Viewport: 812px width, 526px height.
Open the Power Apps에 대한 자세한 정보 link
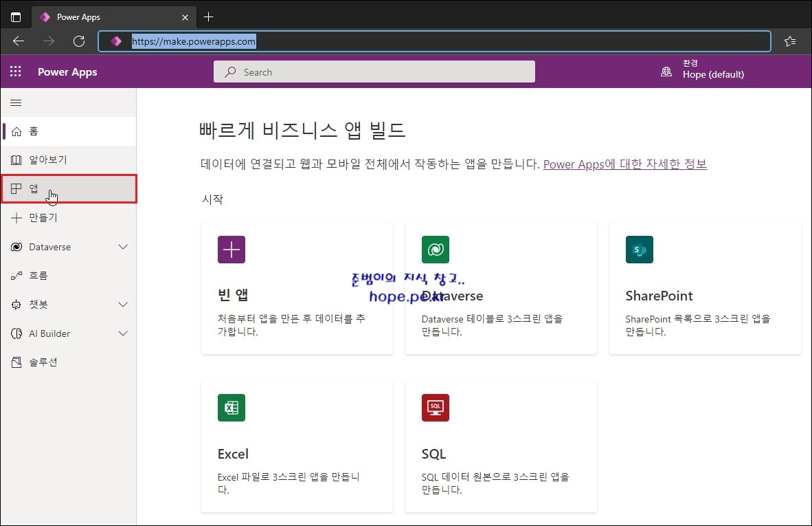coord(625,164)
